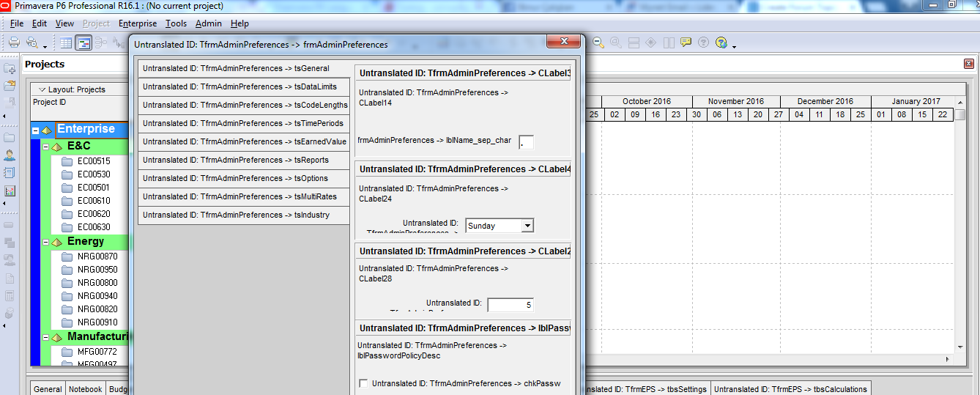Image resolution: width=980 pixels, height=395 pixels.
Task: Open the Help menu
Action: [240, 23]
